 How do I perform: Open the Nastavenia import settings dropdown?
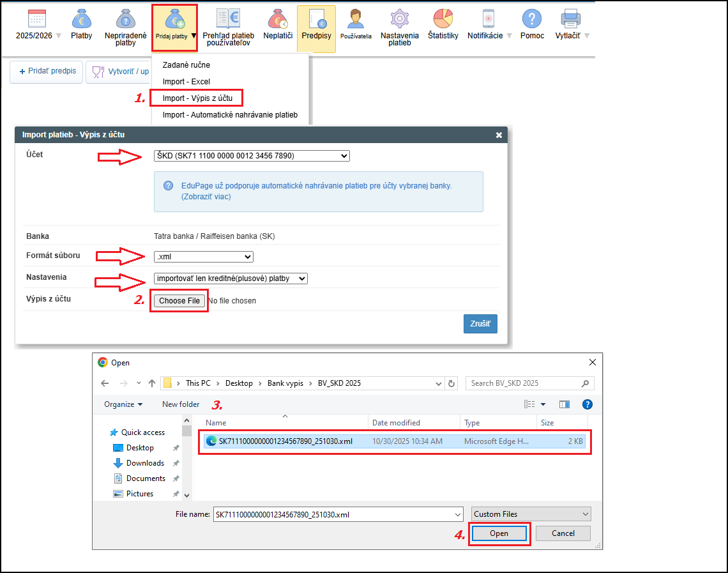click(x=231, y=279)
